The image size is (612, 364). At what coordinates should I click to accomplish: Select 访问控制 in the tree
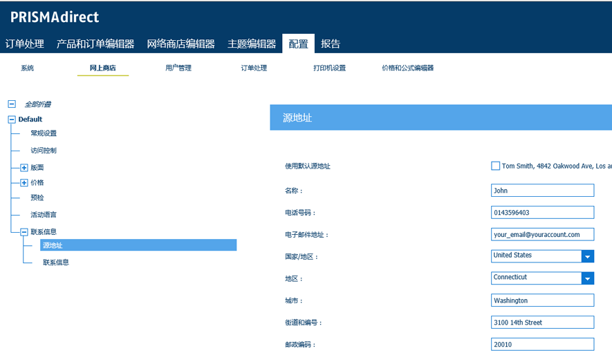pyautogui.click(x=44, y=151)
